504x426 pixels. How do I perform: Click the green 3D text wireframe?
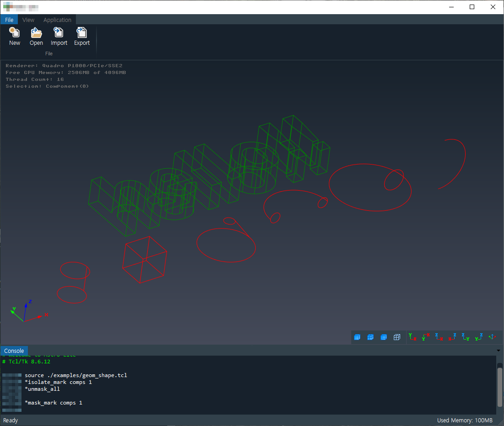click(x=209, y=175)
